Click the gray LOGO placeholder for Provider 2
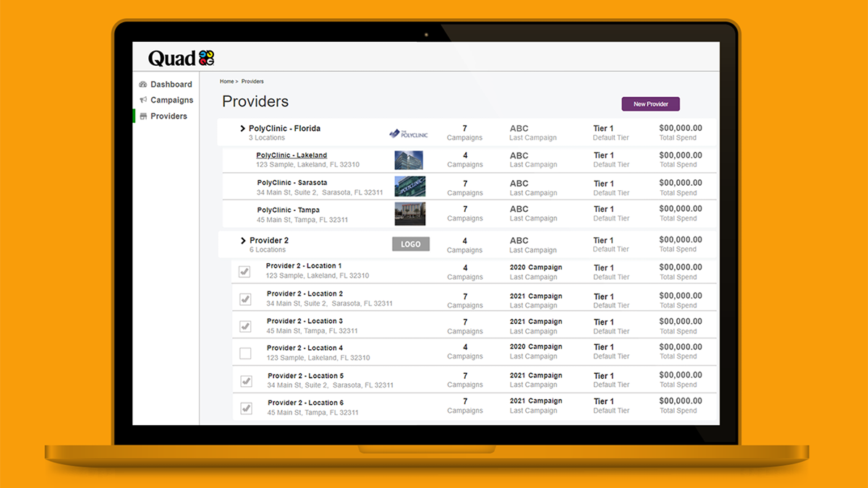Image resolution: width=868 pixels, height=488 pixels. pyautogui.click(x=411, y=244)
